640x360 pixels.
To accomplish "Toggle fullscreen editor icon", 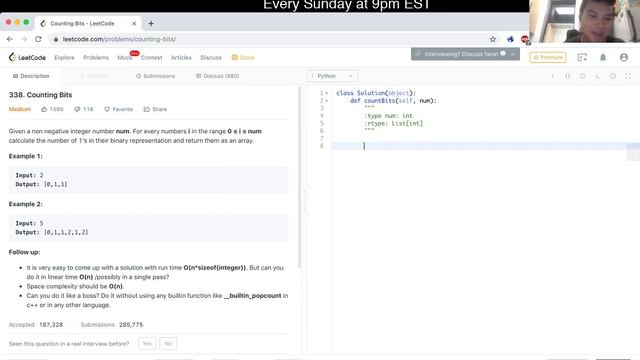I will click(628, 76).
